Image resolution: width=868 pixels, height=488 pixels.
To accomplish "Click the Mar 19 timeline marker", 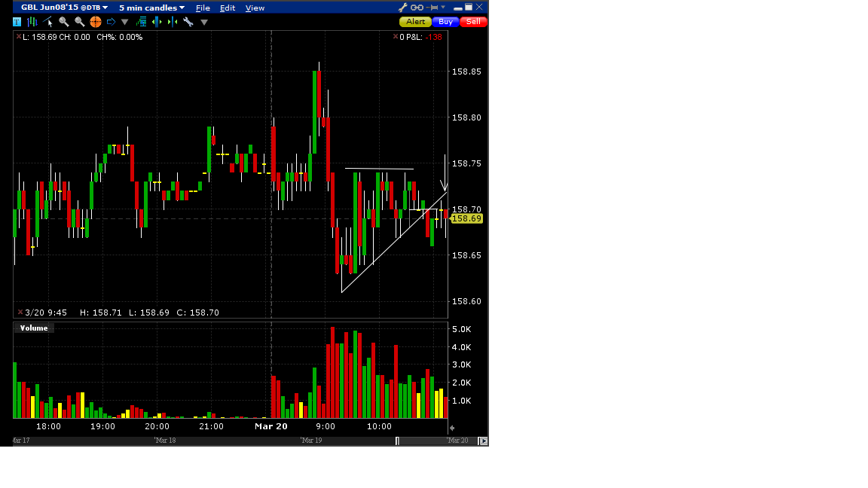I will [311, 441].
